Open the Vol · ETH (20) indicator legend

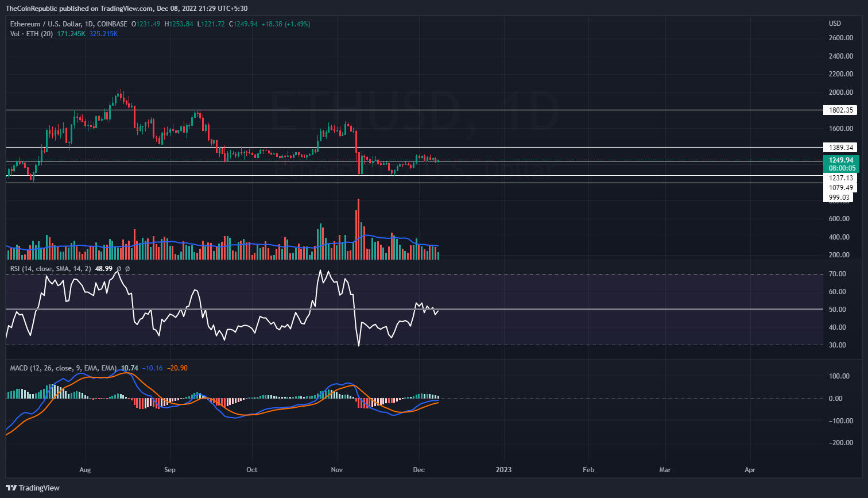coord(32,34)
